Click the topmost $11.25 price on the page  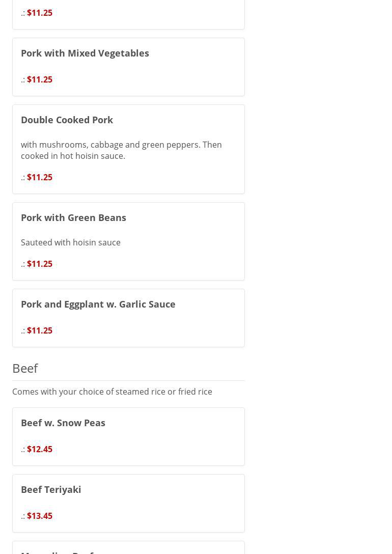(39, 13)
